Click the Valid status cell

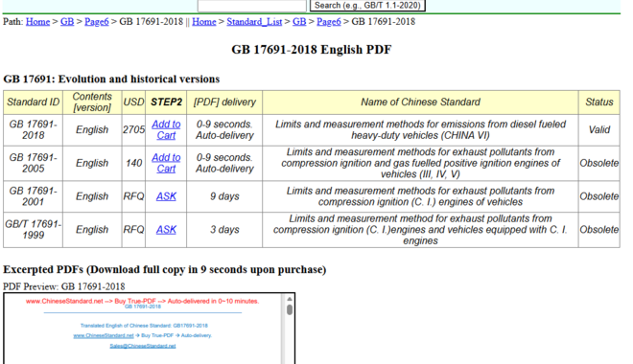(x=599, y=130)
